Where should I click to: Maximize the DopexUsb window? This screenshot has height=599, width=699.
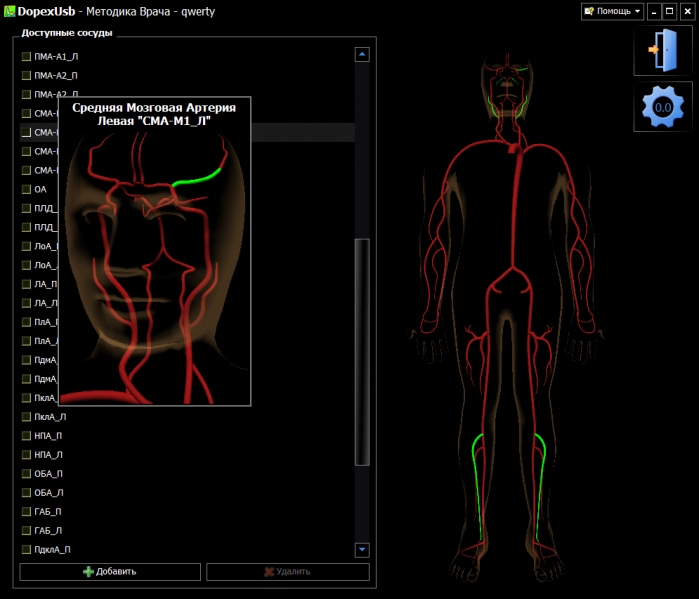tap(670, 11)
